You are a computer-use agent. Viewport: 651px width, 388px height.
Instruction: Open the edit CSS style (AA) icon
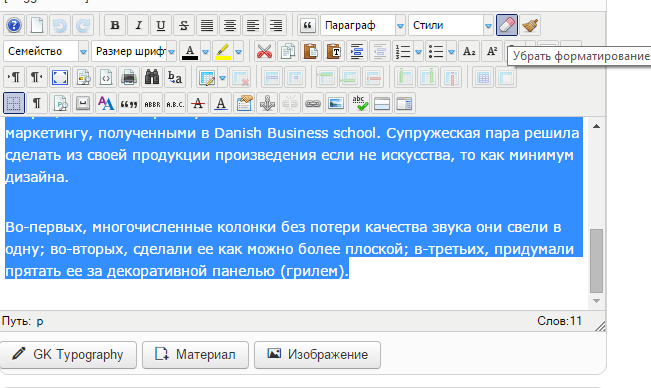106,104
